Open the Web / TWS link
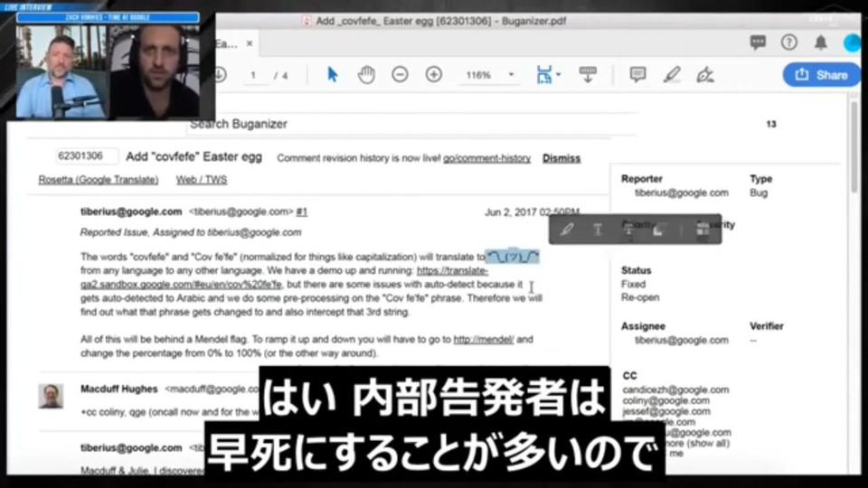The image size is (868, 488). 202,180
